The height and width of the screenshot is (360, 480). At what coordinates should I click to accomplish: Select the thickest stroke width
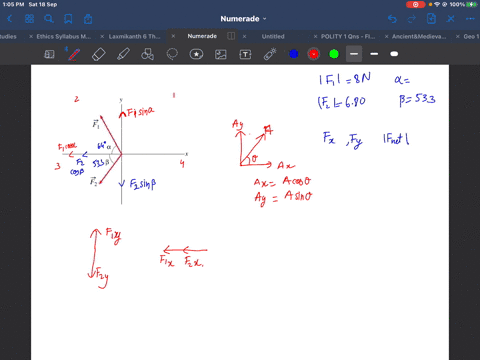pyautogui.click(x=394, y=54)
